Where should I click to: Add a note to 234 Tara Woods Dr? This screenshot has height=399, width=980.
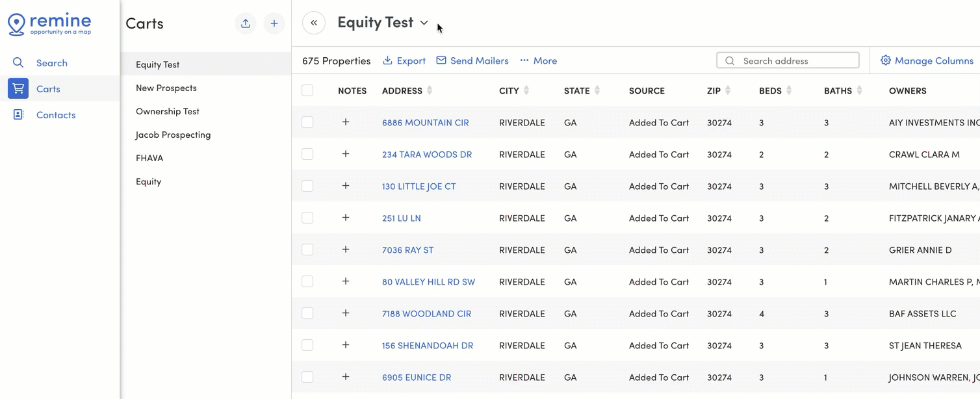pos(346,153)
